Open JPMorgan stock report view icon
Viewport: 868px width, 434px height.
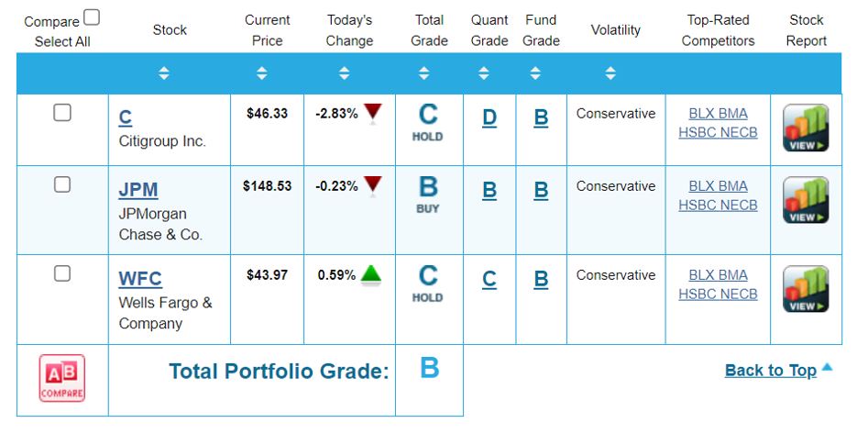coord(806,200)
